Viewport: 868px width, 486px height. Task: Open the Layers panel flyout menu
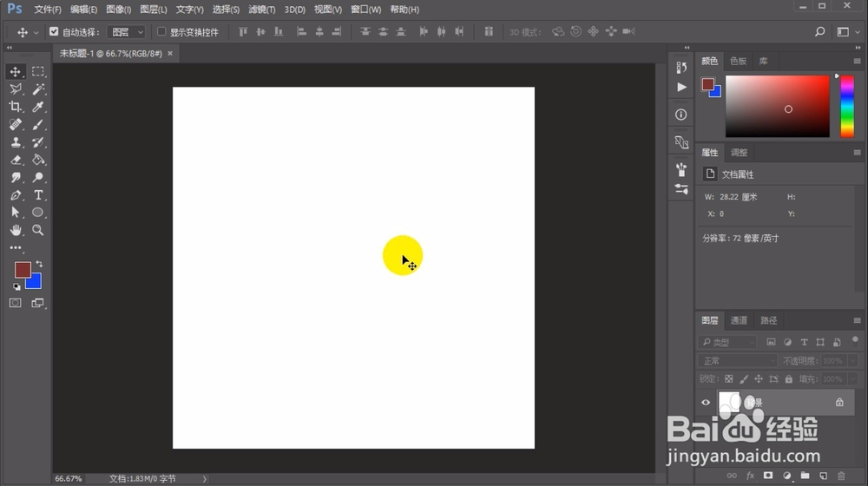(857, 320)
